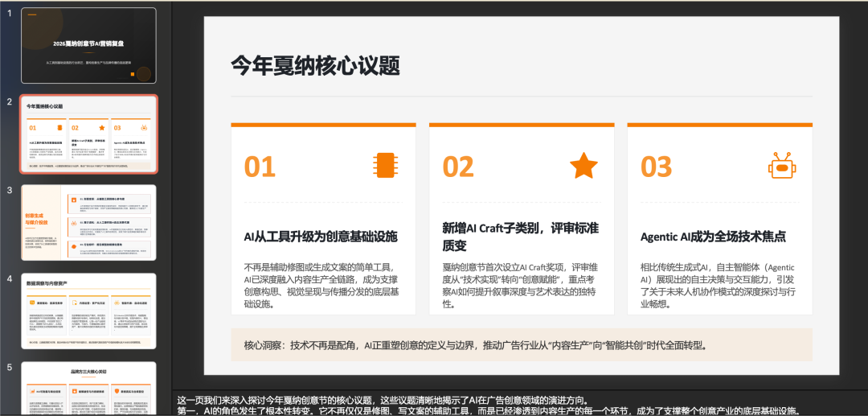The width and height of the screenshot is (868, 416).
Task: Click the large orange number 02
Action: click(x=458, y=167)
